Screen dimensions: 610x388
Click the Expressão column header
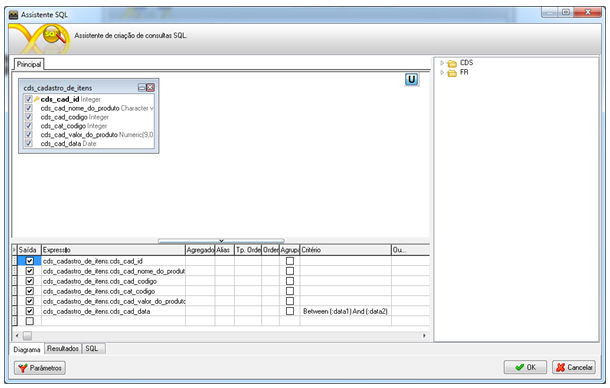click(113, 250)
